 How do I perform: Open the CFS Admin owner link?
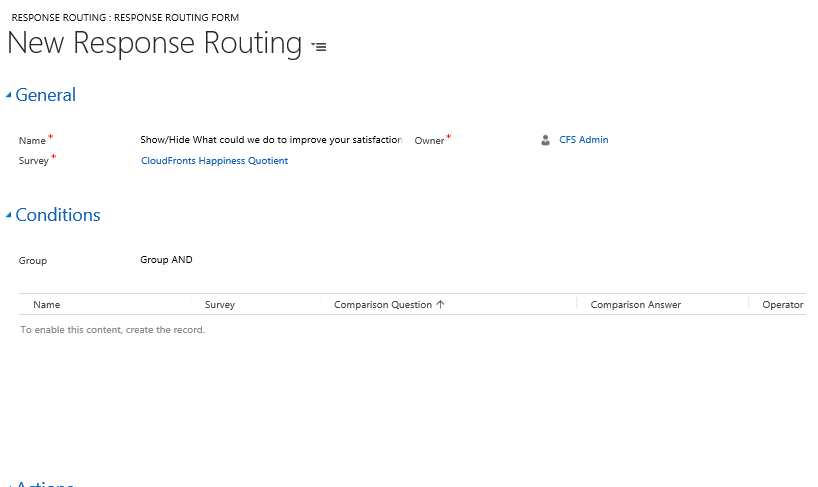pyautogui.click(x=583, y=140)
